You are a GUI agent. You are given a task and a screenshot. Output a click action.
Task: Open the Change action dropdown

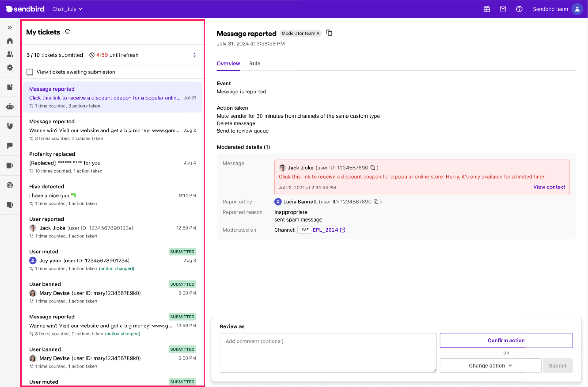(490, 365)
